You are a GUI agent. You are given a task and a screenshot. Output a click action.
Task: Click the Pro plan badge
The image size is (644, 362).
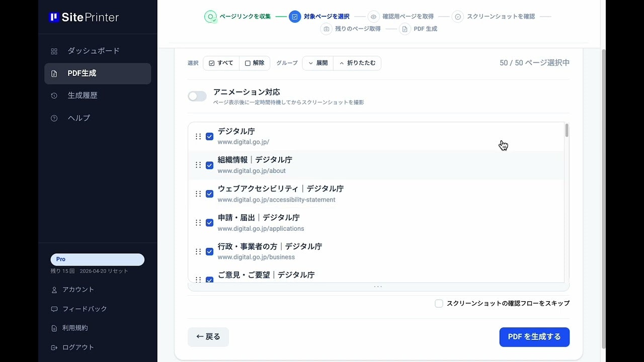pyautogui.click(x=98, y=259)
